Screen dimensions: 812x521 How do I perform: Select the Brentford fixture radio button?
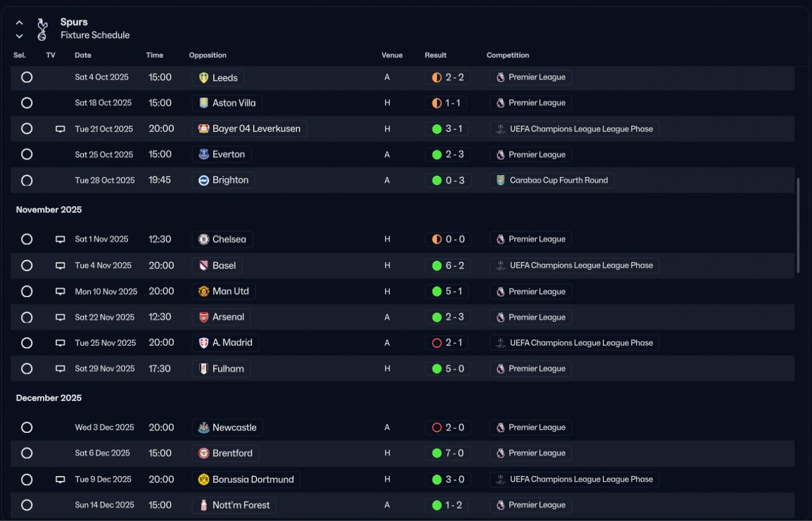[27, 453]
